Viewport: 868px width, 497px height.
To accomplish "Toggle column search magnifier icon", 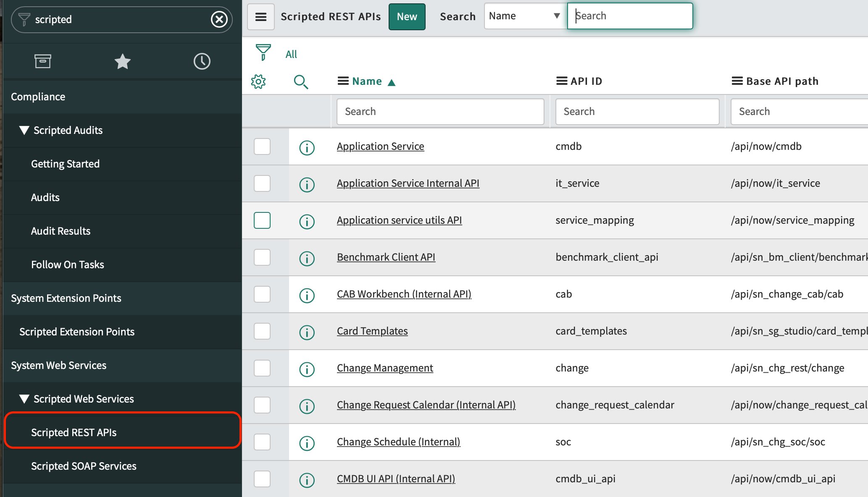I will (301, 81).
